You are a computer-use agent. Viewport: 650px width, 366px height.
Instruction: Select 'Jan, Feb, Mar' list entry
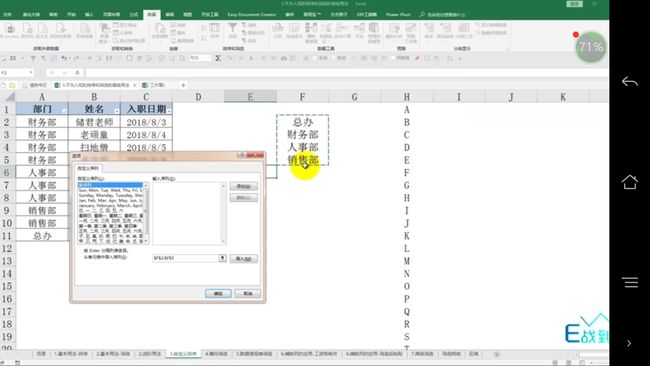tap(110, 200)
